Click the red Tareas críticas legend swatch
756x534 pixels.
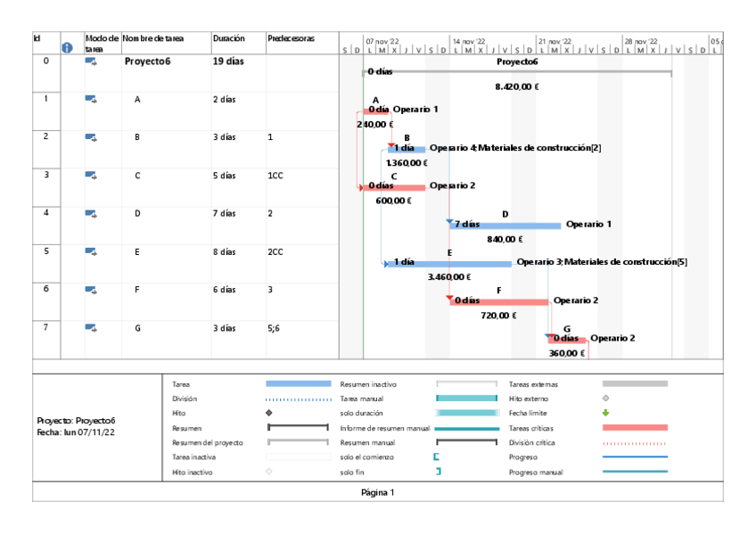(635, 428)
